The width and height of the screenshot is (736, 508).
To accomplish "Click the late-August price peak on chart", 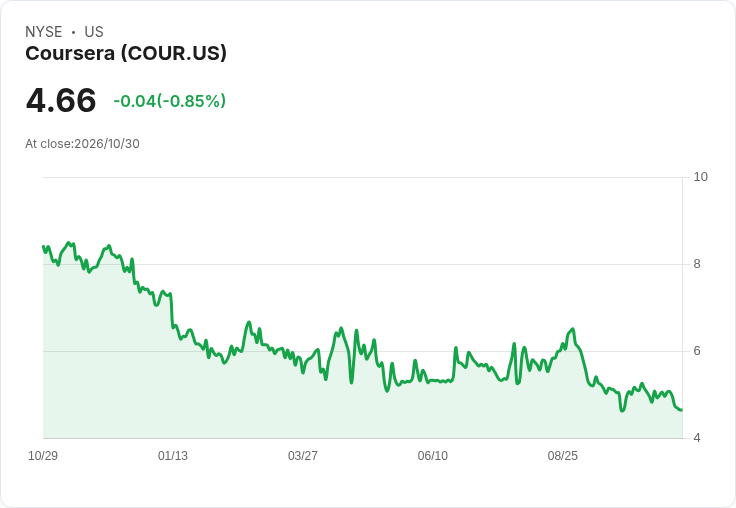I will [573, 329].
